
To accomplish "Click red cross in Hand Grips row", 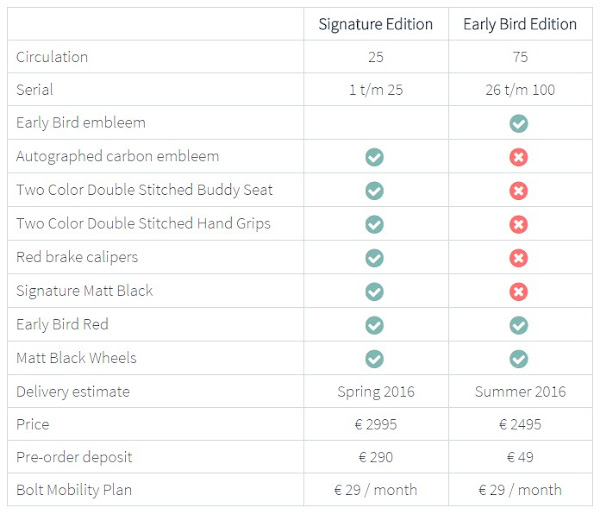I will [519, 224].
